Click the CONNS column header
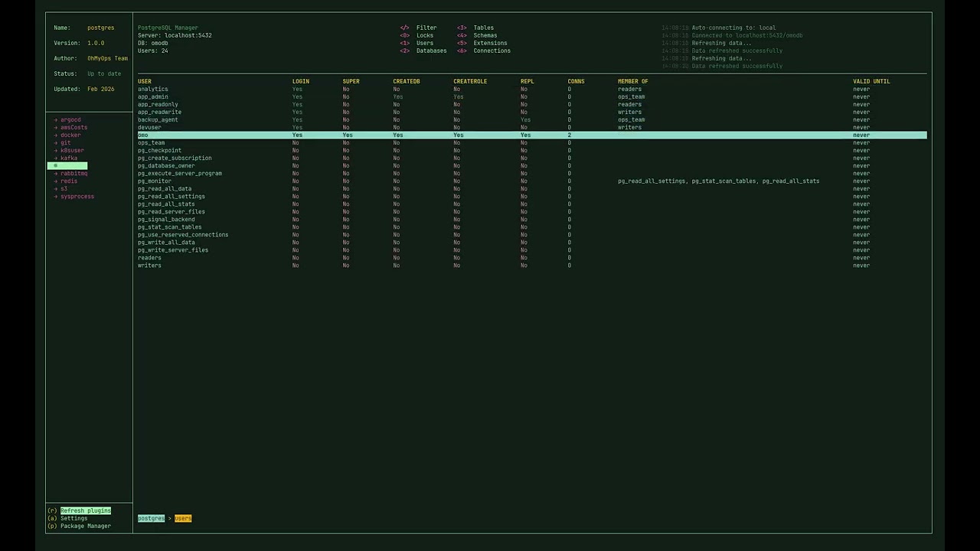The width and height of the screenshot is (980, 551). [576, 81]
